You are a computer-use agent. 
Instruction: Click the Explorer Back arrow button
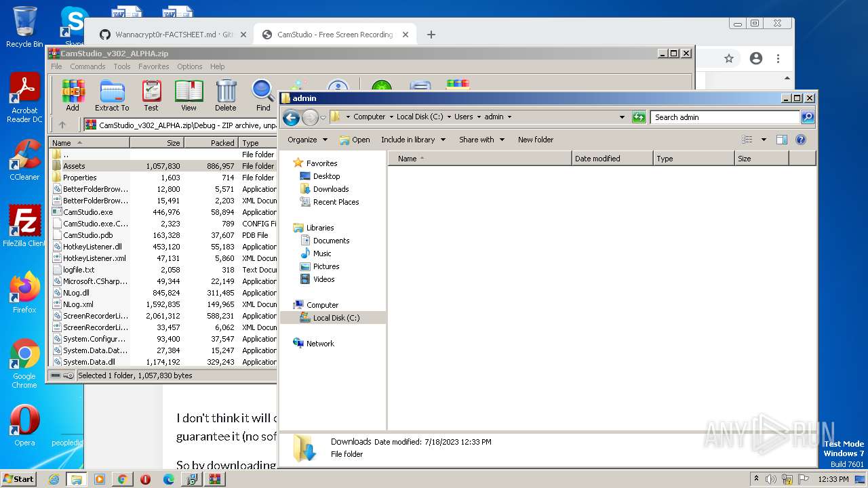click(291, 117)
